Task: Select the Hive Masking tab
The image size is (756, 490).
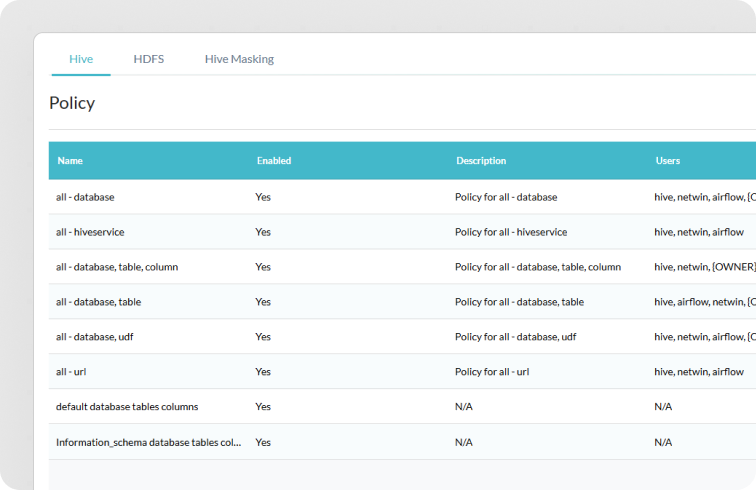Action: coord(239,59)
